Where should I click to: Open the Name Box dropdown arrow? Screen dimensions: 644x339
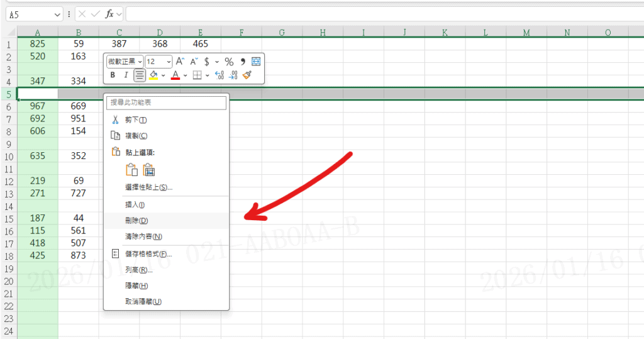click(58, 14)
